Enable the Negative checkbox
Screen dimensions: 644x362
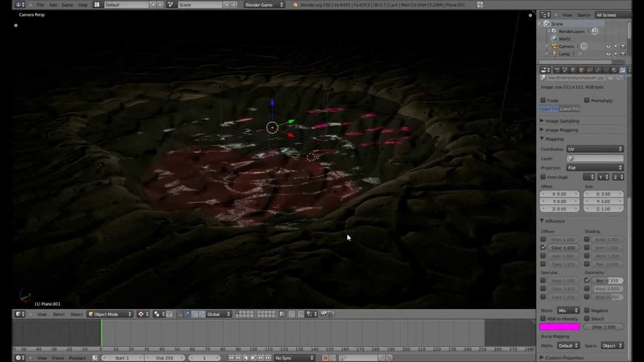(x=587, y=311)
